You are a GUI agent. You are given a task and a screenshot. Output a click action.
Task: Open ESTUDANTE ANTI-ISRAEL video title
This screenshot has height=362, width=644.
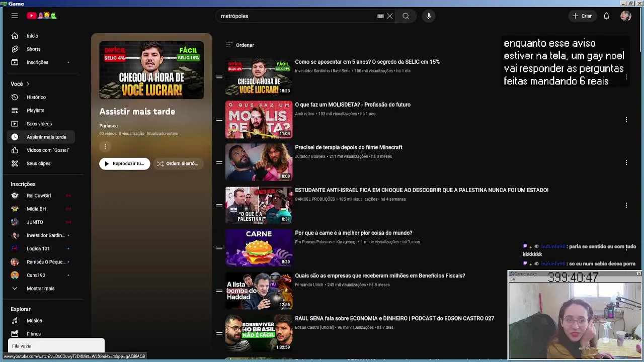(x=422, y=190)
